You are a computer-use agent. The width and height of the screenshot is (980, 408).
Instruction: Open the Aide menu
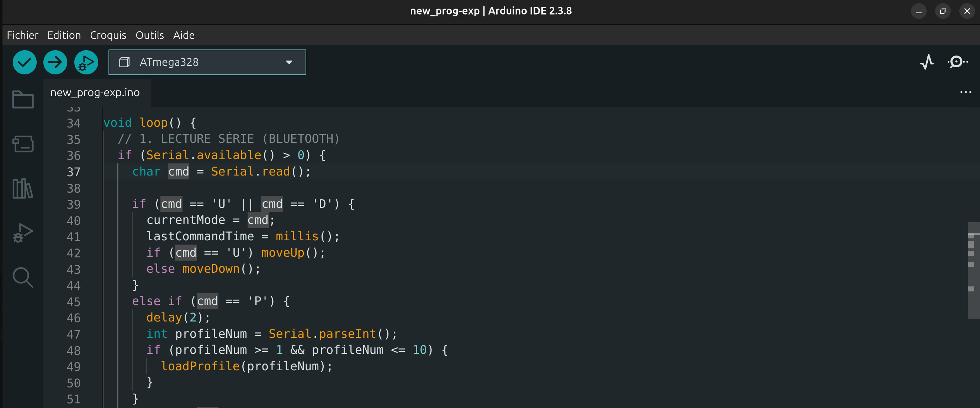pyautogui.click(x=184, y=35)
